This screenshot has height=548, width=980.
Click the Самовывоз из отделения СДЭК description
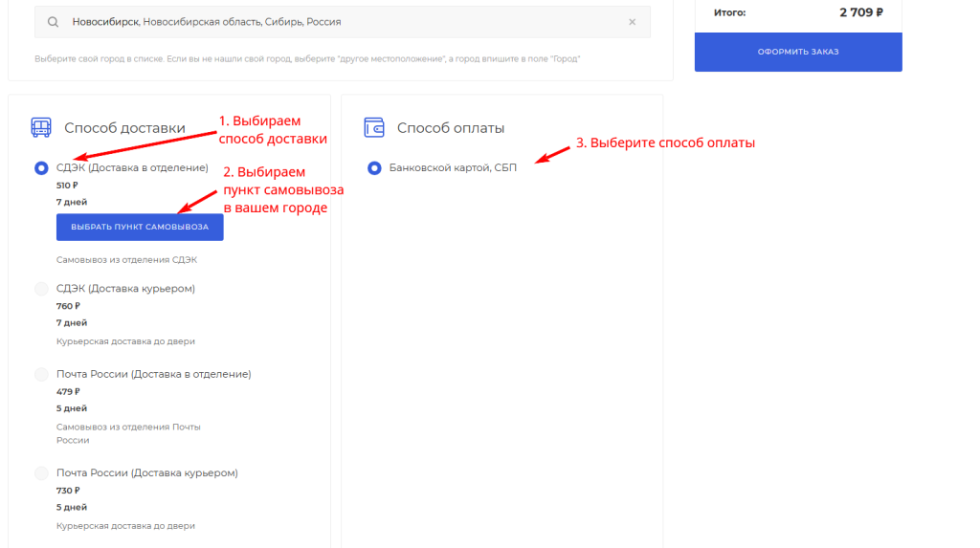click(126, 260)
